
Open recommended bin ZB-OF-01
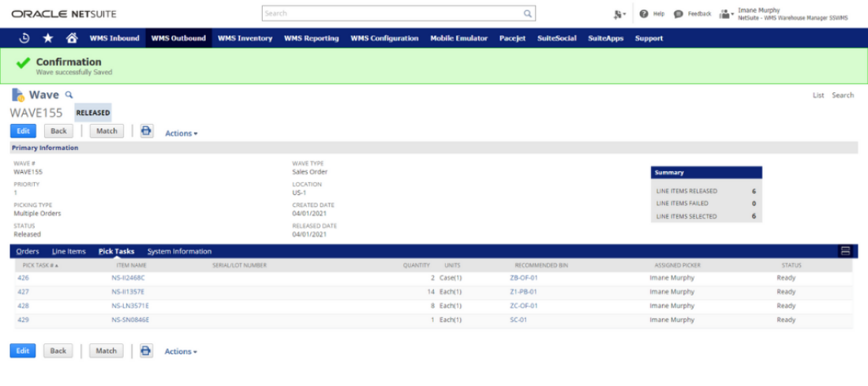click(524, 278)
